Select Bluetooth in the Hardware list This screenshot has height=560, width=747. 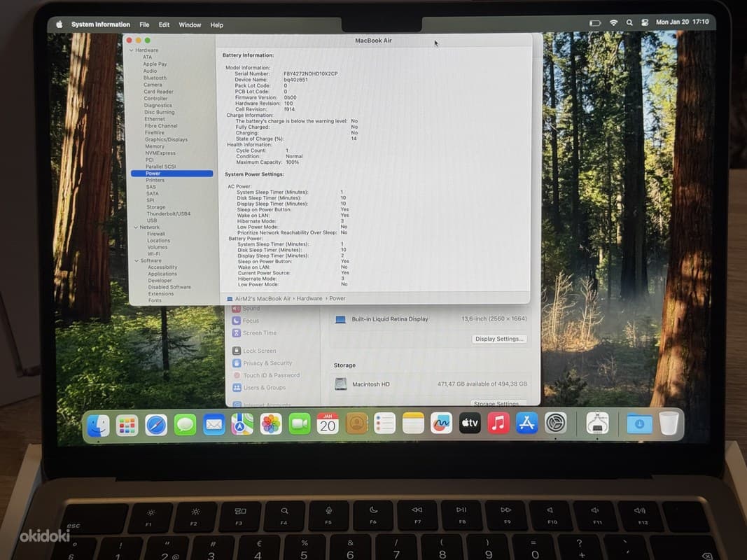click(155, 78)
